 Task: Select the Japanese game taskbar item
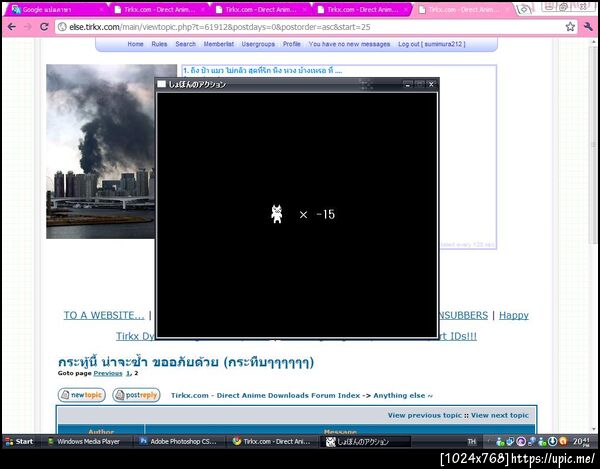point(366,441)
